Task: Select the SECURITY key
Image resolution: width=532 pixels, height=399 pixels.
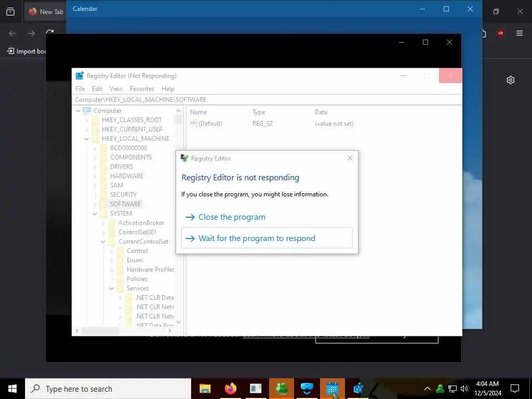Action: click(123, 195)
